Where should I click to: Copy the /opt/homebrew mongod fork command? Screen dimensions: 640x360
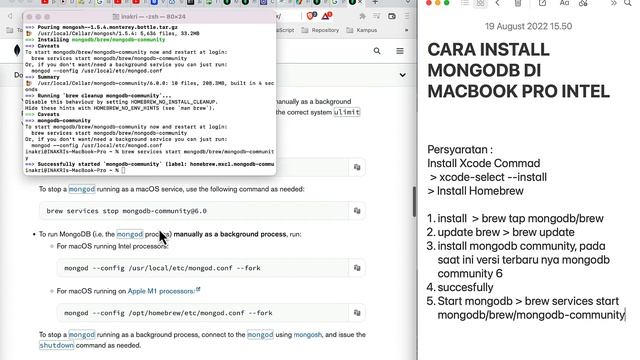pos(357,313)
